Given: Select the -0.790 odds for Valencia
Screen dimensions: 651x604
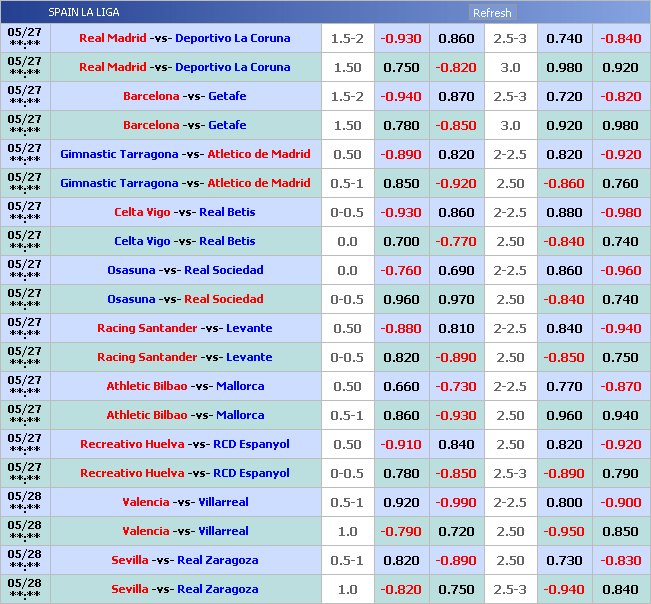Looking at the screenshot, I should point(401,531).
